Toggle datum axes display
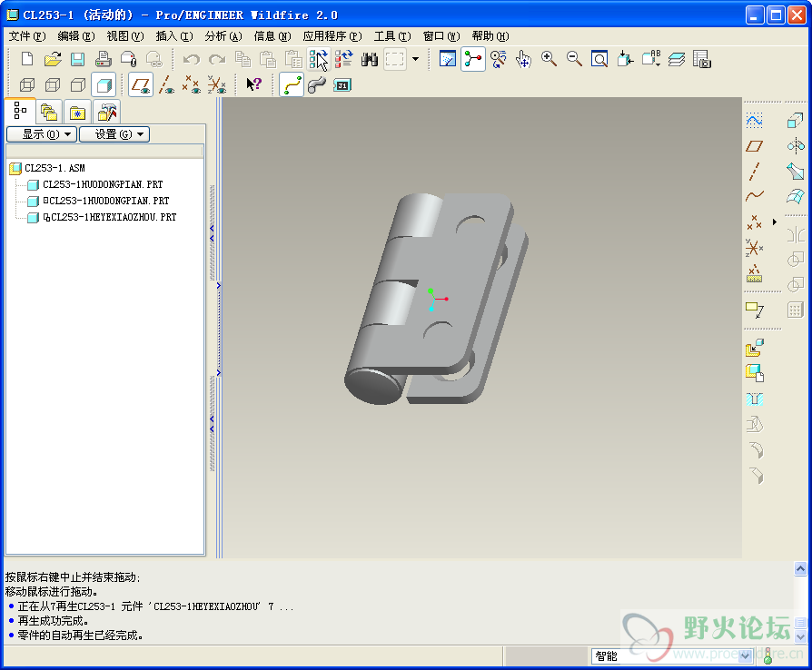This screenshot has width=812, height=670. [x=166, y=85]
